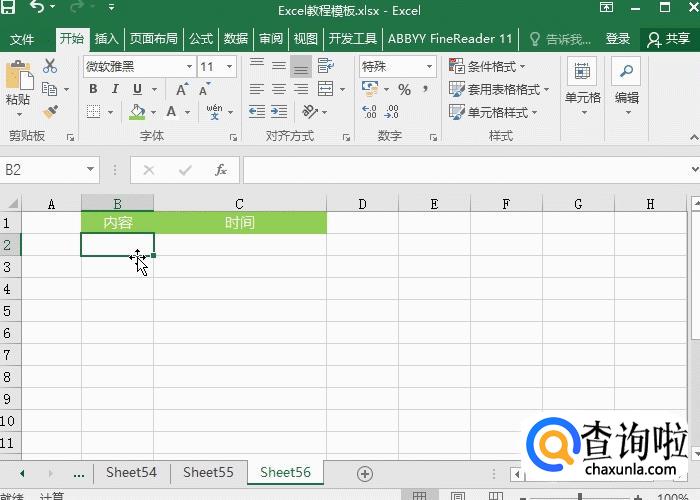Click Decrease Decimal icon
The height and width of the screenshot is (500, 700).
click(392, 112)
